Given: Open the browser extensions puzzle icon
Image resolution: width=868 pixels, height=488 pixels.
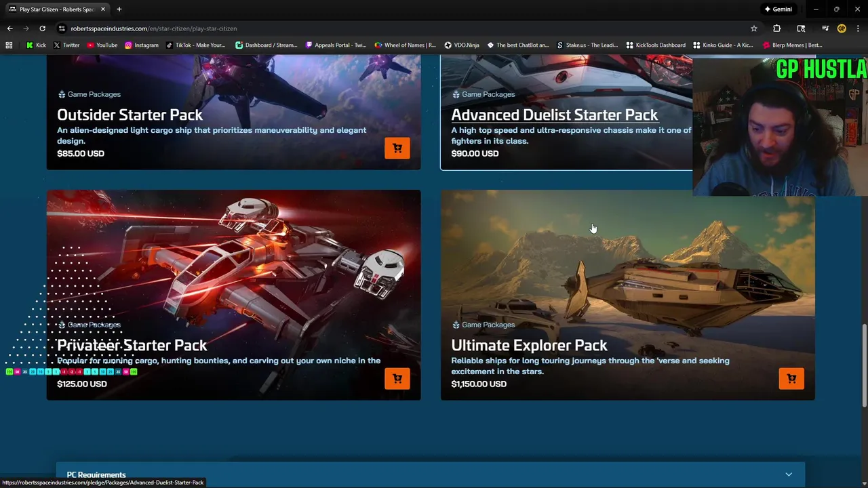Looking at the screenshot, I should tap(776, 28).
